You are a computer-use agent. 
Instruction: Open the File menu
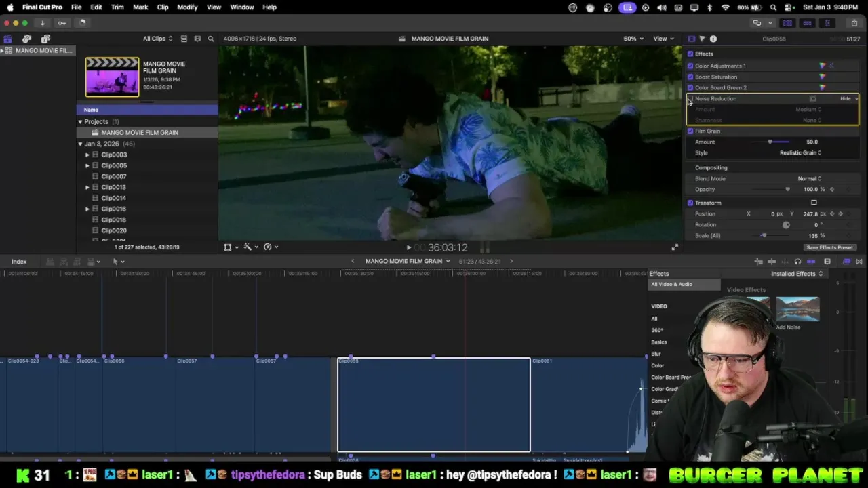pyautogui.click(x=77, y=7)
